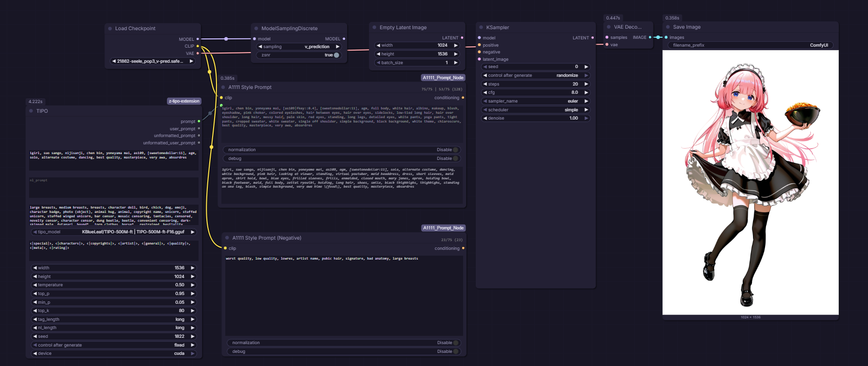Viewport: 868px width, 366px height.
Task: Open the tipo_model dropdown
Action: click(114, 232)
